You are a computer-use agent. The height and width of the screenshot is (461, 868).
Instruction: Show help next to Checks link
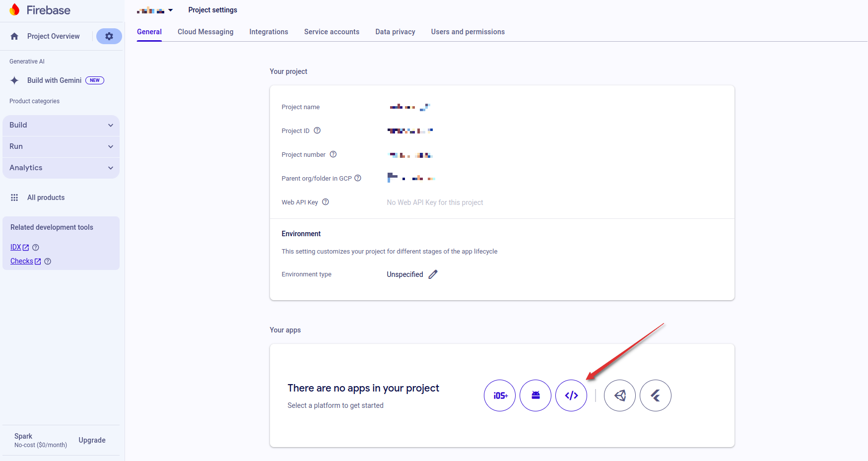(x=48, y=261)
